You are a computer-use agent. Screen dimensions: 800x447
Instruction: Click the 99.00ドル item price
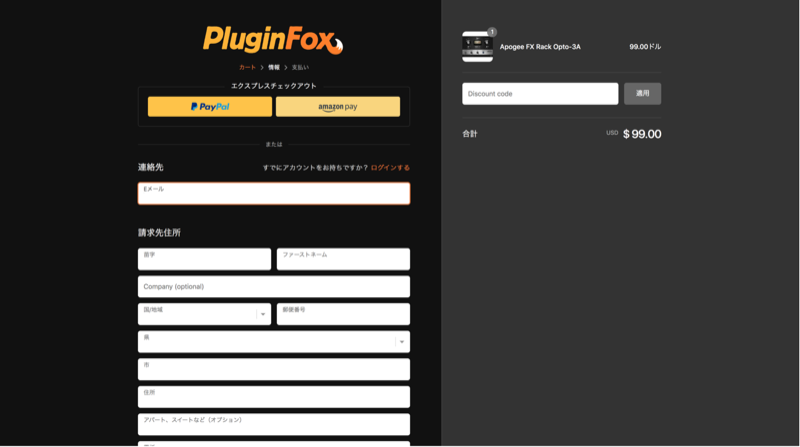[x=645, y=47]
